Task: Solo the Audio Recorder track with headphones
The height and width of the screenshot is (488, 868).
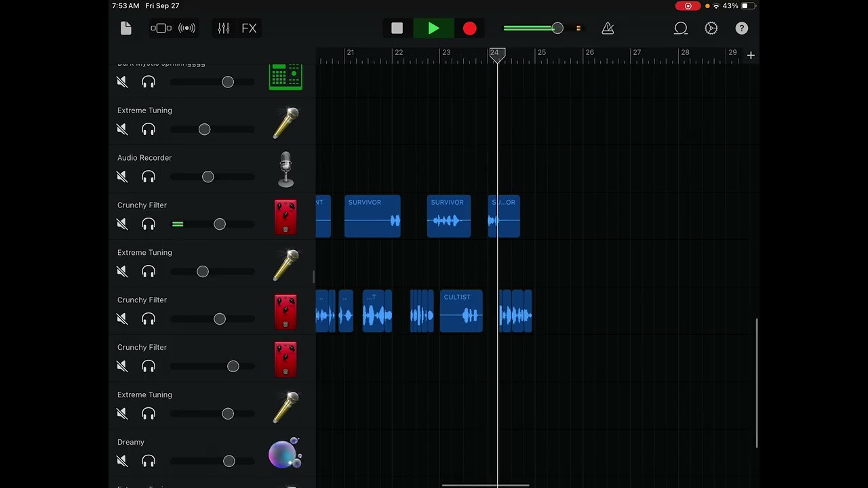Action: (149, 177)
